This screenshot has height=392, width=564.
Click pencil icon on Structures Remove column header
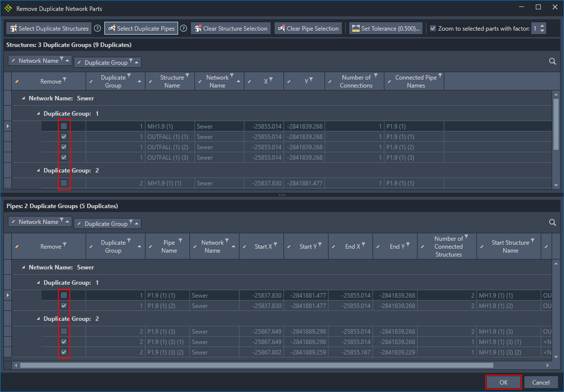tap(17, 81)
